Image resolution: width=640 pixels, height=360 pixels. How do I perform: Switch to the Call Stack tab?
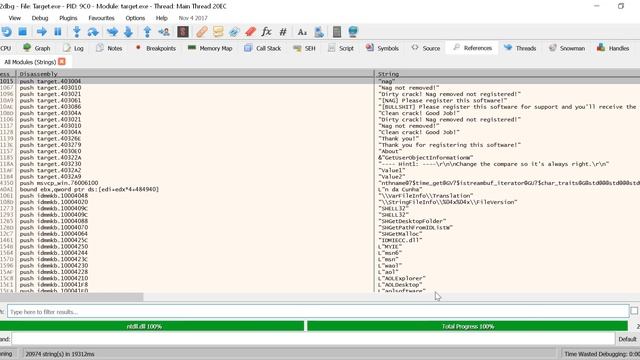pos(262,48)
